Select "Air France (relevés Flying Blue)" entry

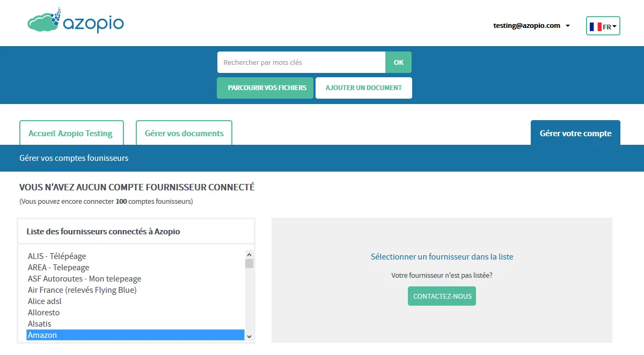click(136, 290)
